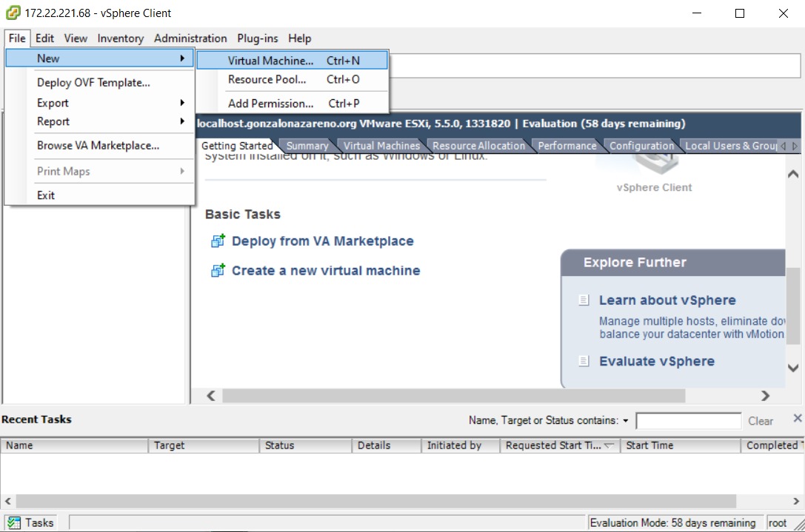Viewport: 805px width, 532px height.
Task: Click the Tasks icon in status bar
Action: coord(13,522)
